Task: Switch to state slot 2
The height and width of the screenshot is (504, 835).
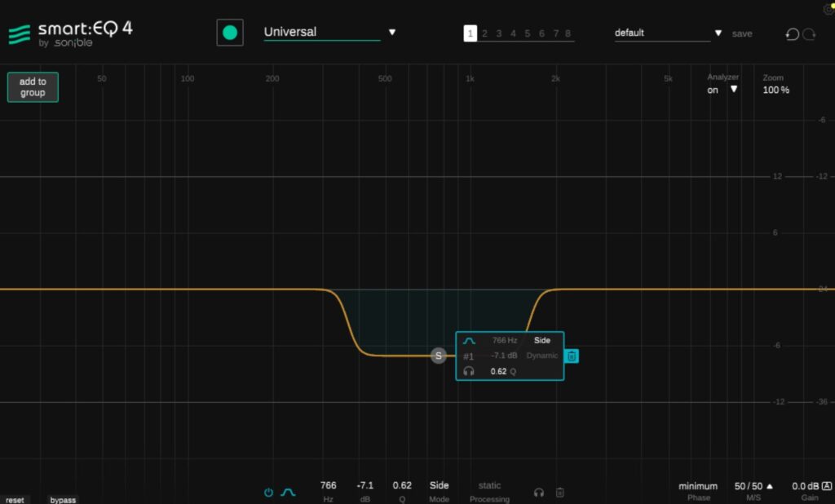Action: point(484,33)
